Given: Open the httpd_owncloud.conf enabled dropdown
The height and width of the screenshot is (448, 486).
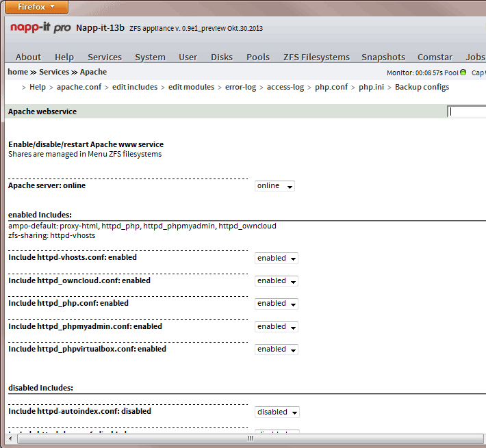Looking at the screenshot, I should 276,281.
